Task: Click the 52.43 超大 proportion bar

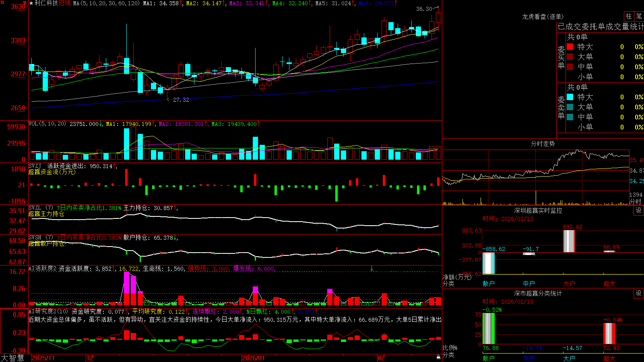Action: coord(609,333)
